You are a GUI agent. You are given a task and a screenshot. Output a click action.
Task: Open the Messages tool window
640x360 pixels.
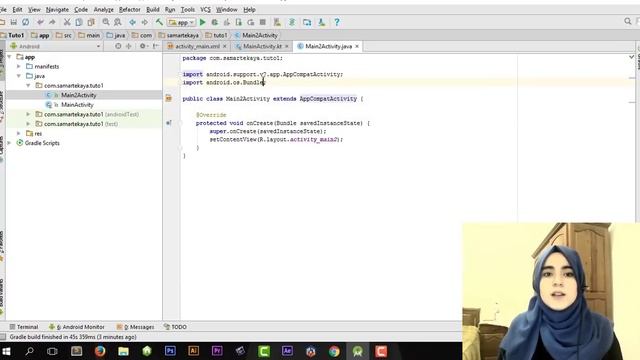click(x=136, y=327)
